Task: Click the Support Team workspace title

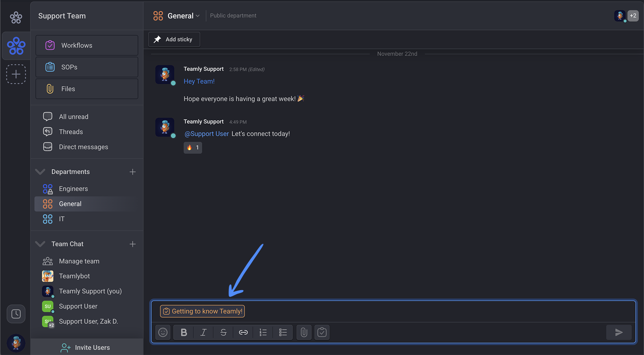Action: 62,16
